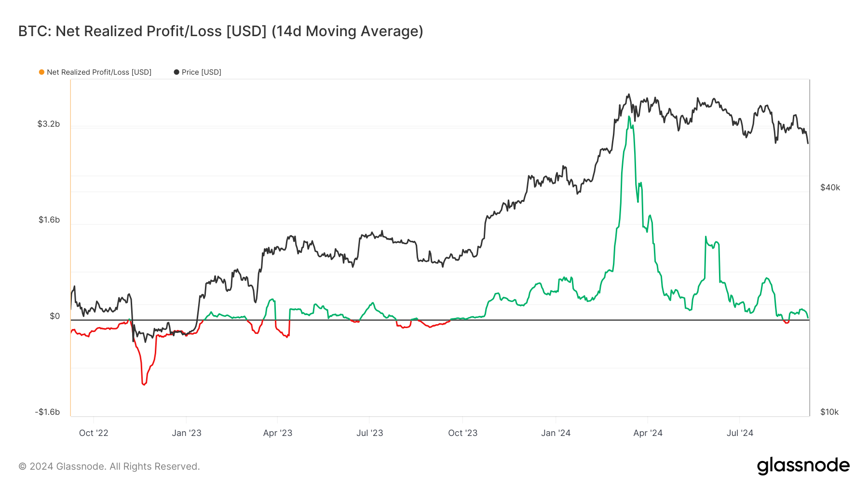Viewport: 868px width, 488px height.
Task: Click the Apr '23 x-axis label
Action: click(278, 433)
